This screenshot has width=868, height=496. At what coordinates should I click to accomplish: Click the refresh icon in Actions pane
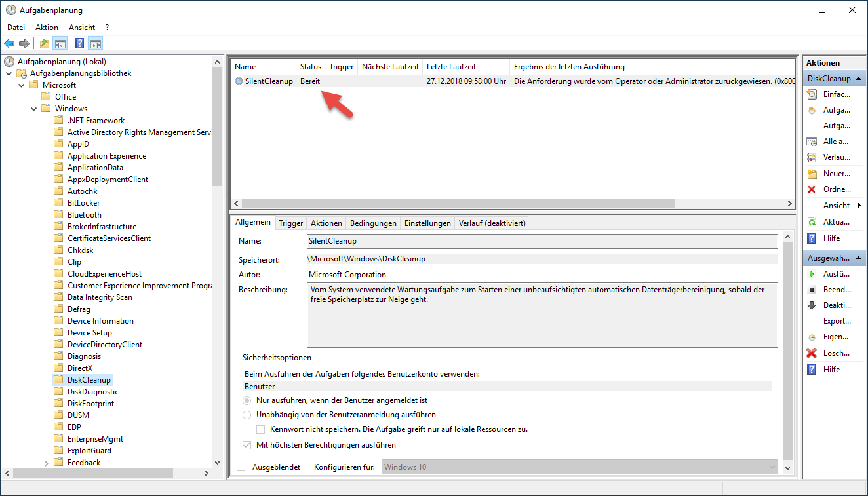812,222
